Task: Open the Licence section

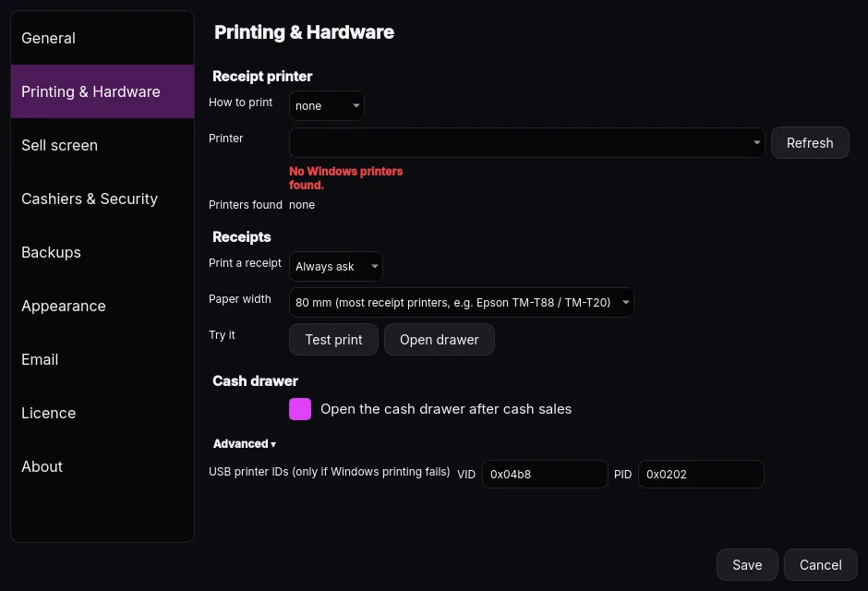Action: (102, 413)
